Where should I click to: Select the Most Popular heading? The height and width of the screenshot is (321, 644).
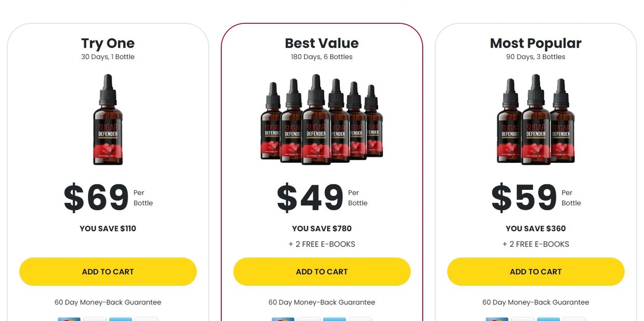[x=536, y=43]
